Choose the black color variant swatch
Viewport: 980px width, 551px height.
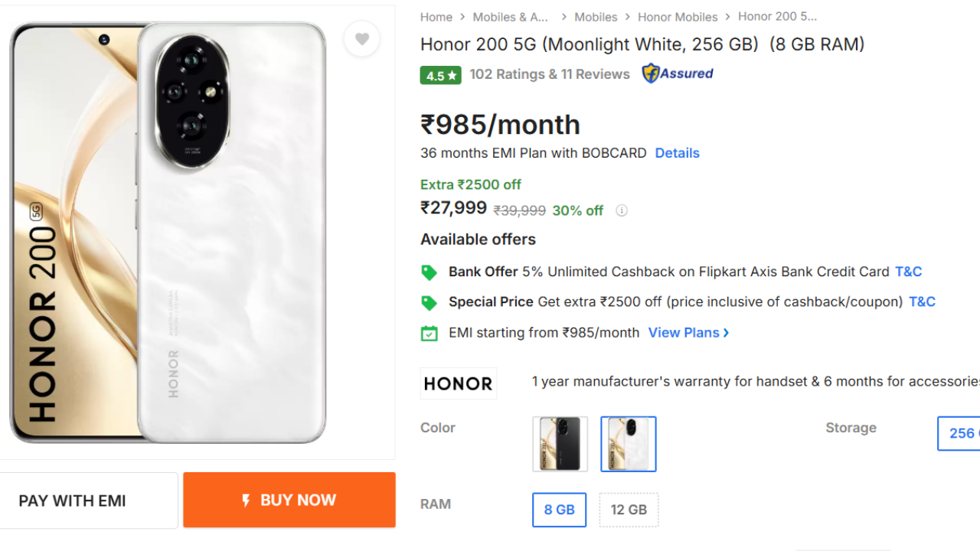tap(560, 444)
